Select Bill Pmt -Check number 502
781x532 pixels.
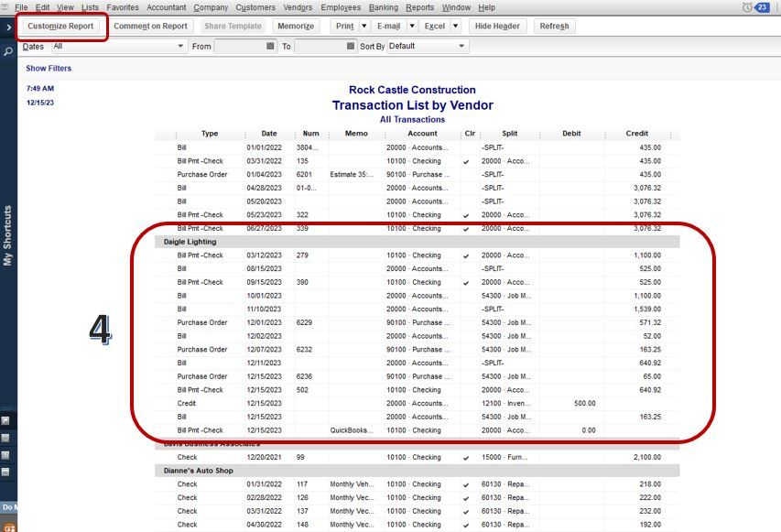tap(417, 389)
